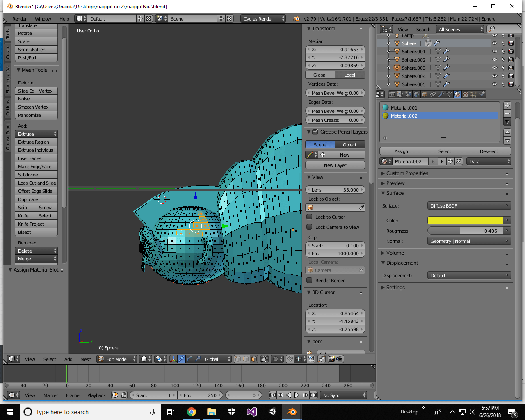The image size is (525, 420).
Task: Click the OpenGL render animation clapper icon
Action: tap(340, 359)
